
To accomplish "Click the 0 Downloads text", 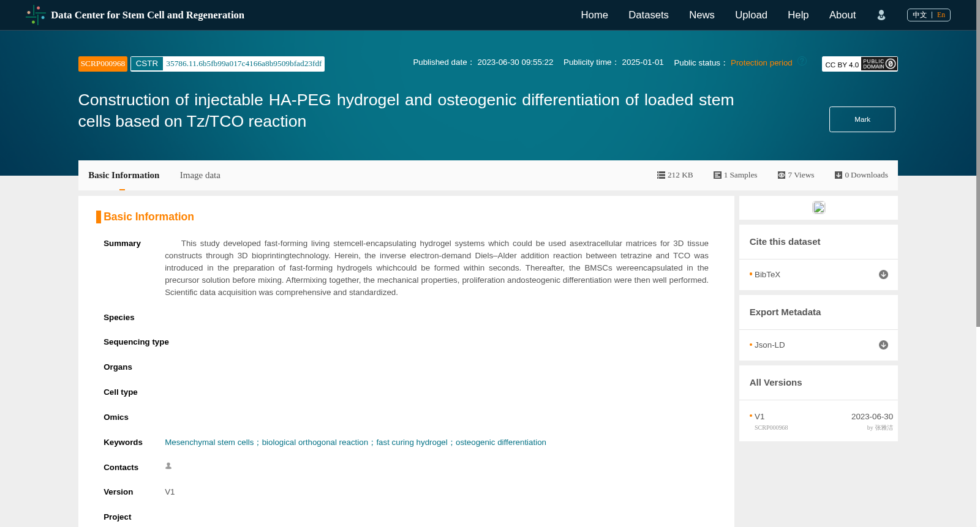I will (x=866, y=175).
